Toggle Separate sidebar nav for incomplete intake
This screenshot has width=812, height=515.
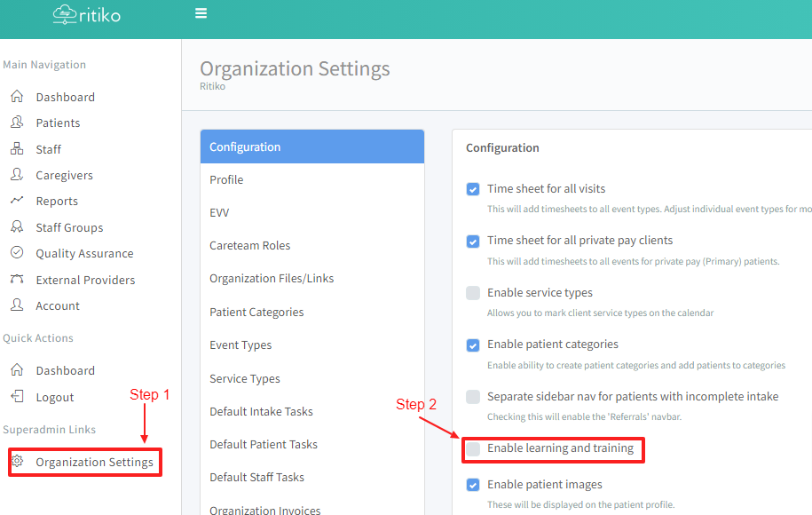pos(473,397)
